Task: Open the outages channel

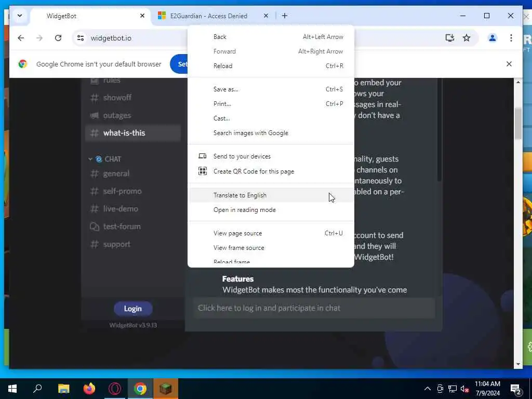Action: (x=132, y=115)
